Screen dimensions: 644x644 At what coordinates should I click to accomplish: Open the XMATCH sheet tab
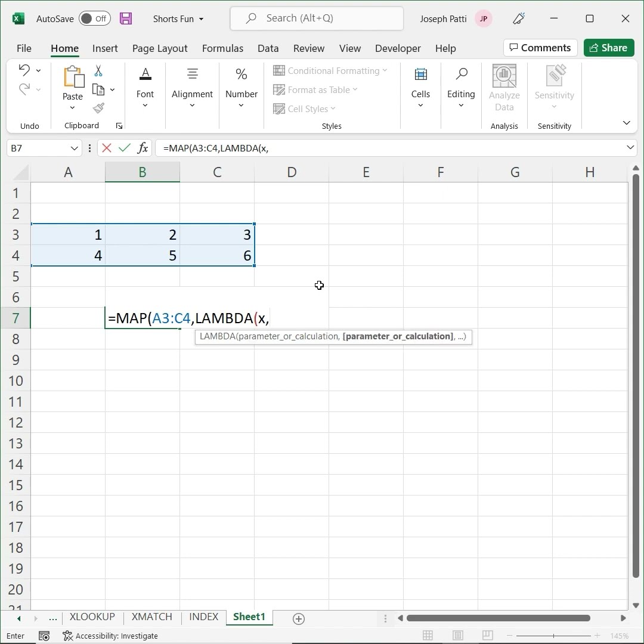click(x=152, y=617)
